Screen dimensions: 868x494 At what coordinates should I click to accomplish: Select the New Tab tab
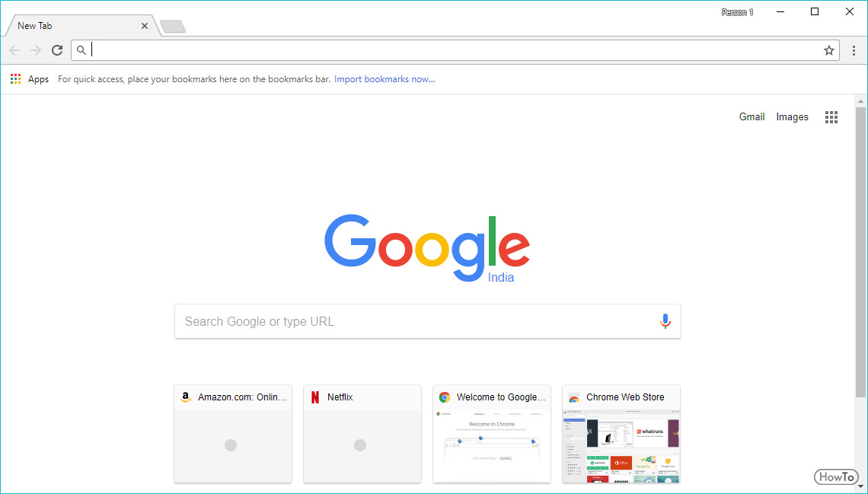click(82, 26)
